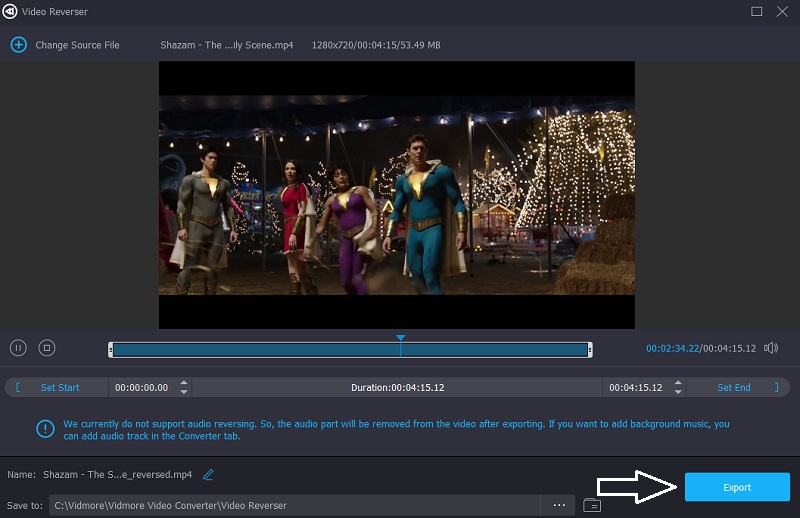Click the left trim handle on timeline
The height and width of the screenshot is (518, 800).
click(111, 349)
